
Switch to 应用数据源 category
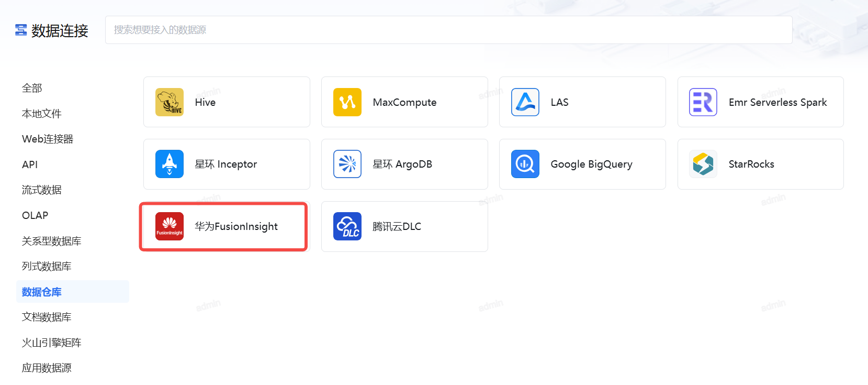(47, 368)
